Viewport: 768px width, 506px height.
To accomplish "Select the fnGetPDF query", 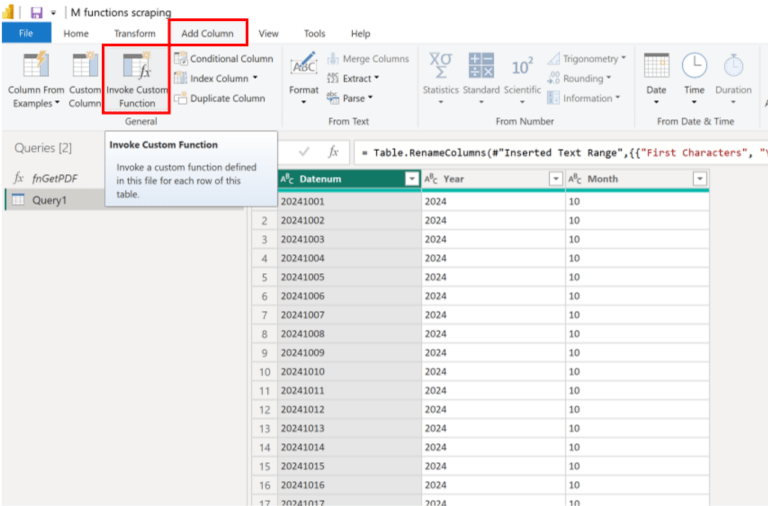I will tap(52, 178).
